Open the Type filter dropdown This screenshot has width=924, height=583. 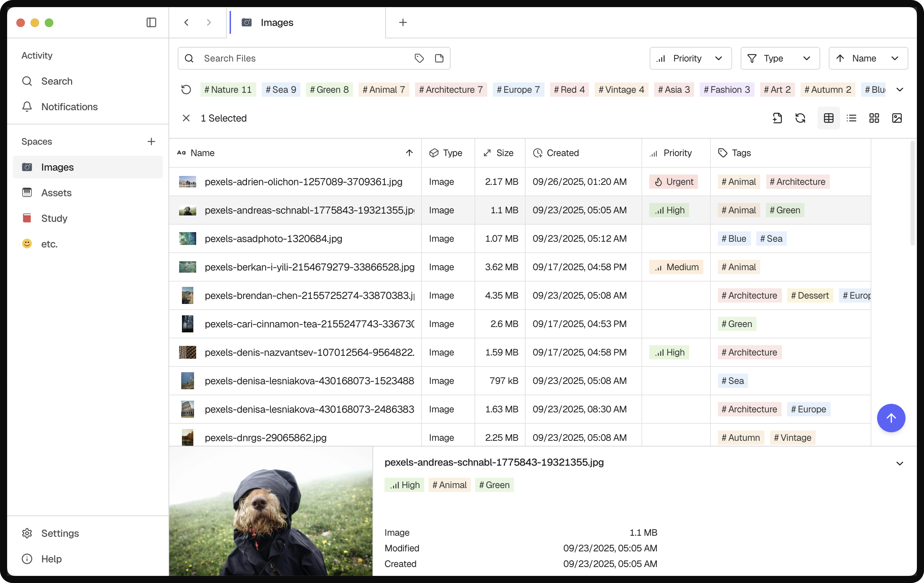(780, 58)
